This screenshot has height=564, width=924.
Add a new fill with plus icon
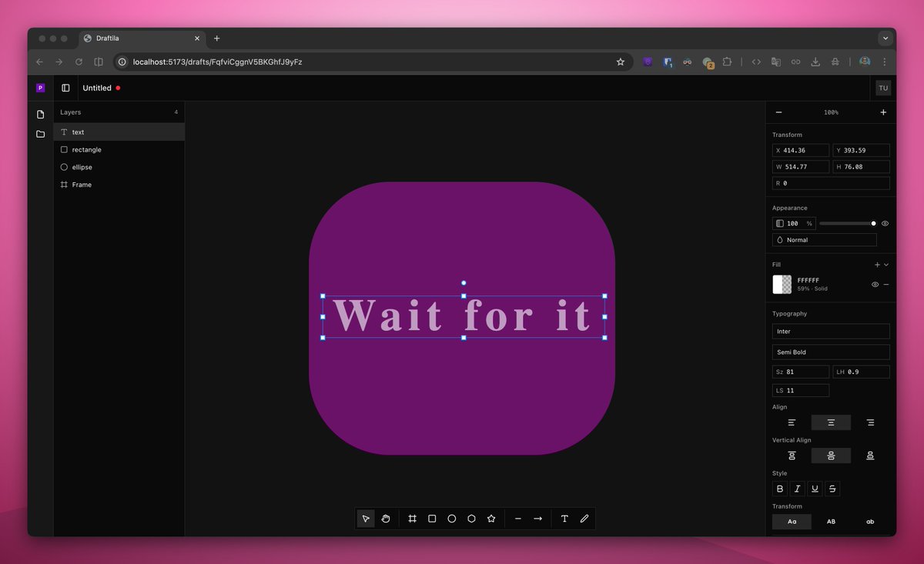[877, 265]
